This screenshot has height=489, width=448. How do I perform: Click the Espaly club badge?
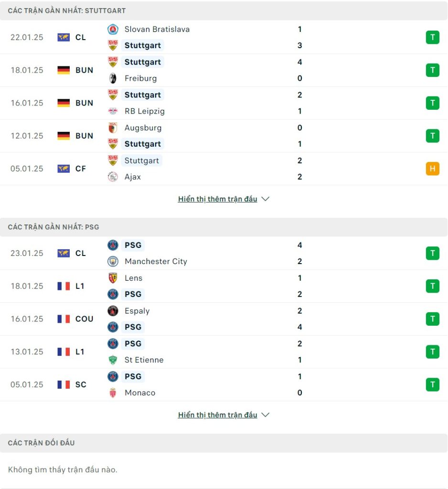point(113,311)
